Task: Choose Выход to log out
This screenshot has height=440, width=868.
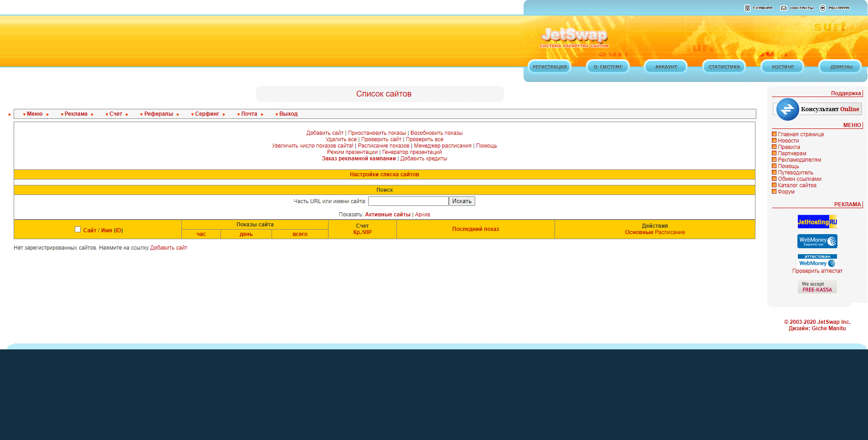Action: [288, 114]
